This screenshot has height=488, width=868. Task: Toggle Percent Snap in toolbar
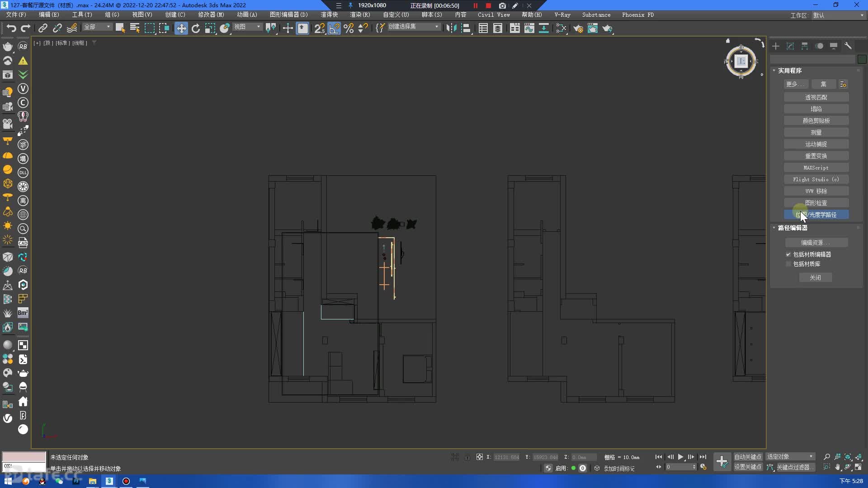349,28
